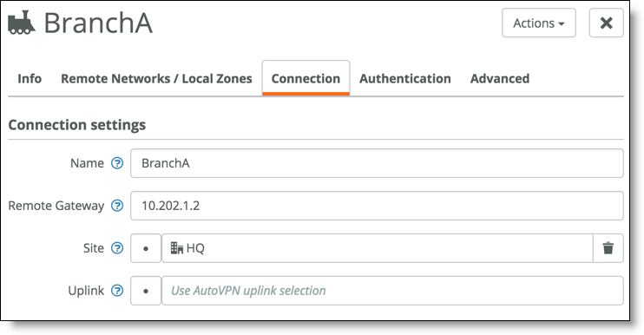Switch to the Info tab
This screenshot has height=335, width=644.
[x=30, y=78]
